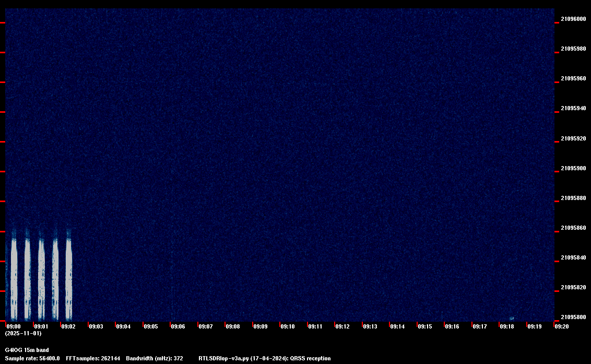The image size is (591, 364).
Task: Click the 09:17 time axis label
Action: [x=479, y=326]
